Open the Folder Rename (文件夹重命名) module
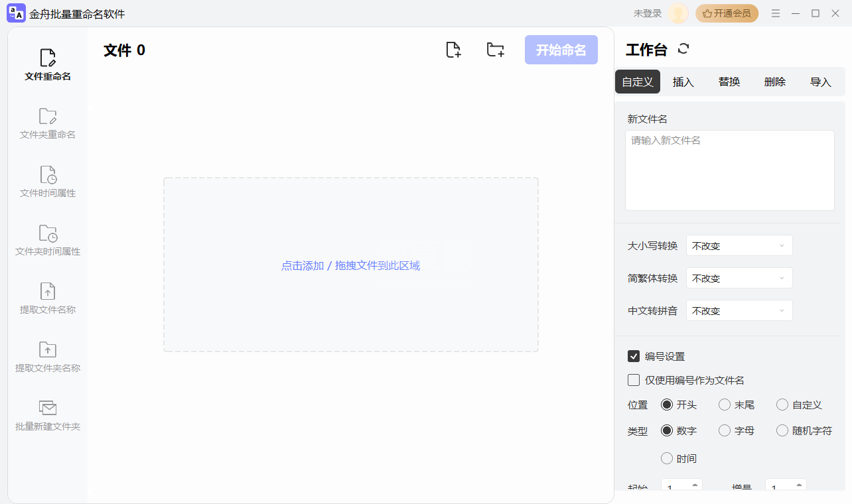This screenshot has width=852, height=504. tap(48, 123)
